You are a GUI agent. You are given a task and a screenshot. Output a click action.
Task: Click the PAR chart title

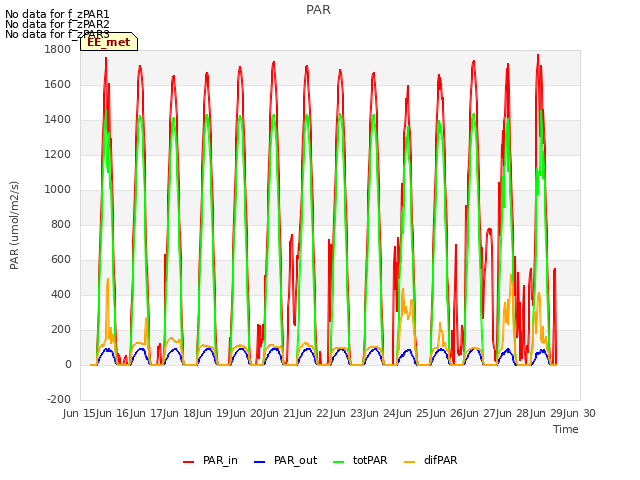tap(318, 10)
